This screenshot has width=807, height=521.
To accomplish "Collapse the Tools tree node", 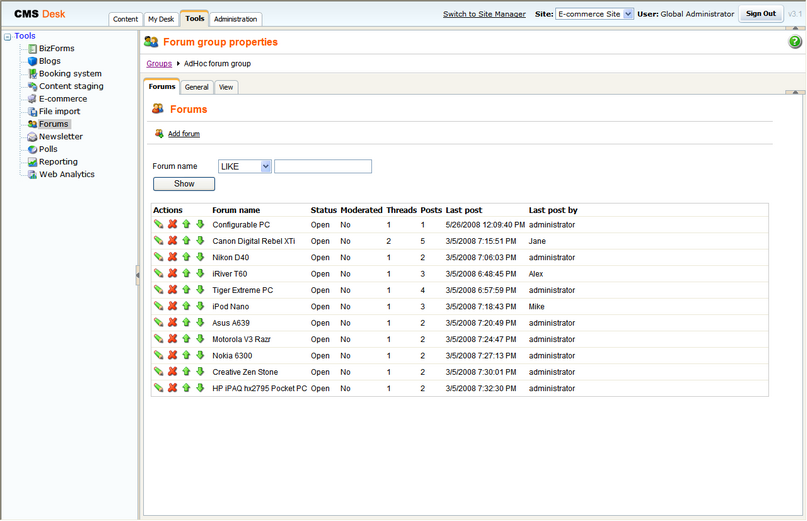I will pos(7,37).
